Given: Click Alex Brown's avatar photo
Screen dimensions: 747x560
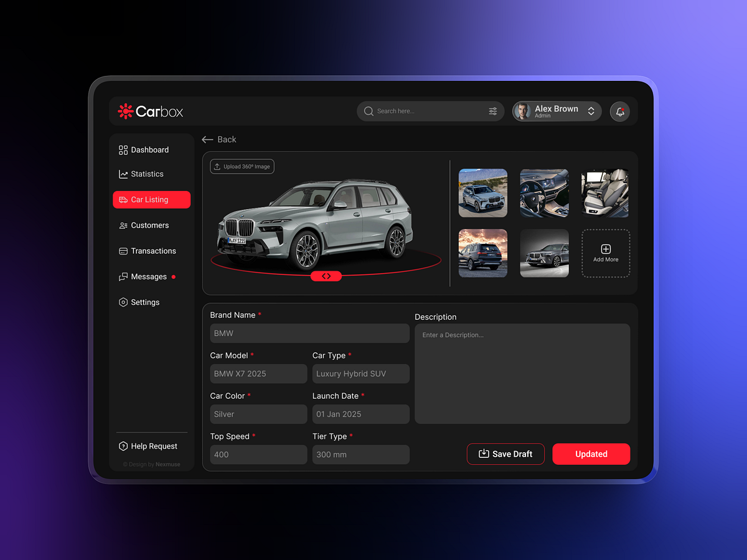Looking at the screenshot, I should (x=523, y=111).
